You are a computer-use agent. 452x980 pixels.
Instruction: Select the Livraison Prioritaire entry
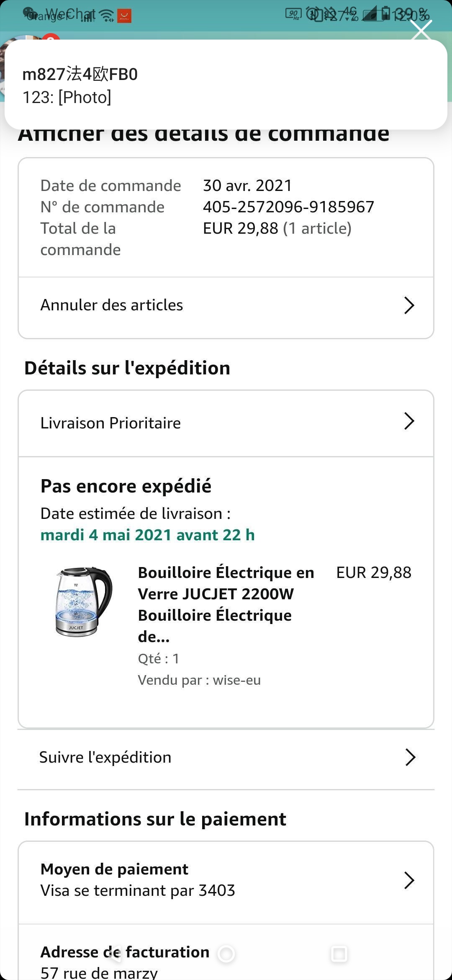coord(110,423)
